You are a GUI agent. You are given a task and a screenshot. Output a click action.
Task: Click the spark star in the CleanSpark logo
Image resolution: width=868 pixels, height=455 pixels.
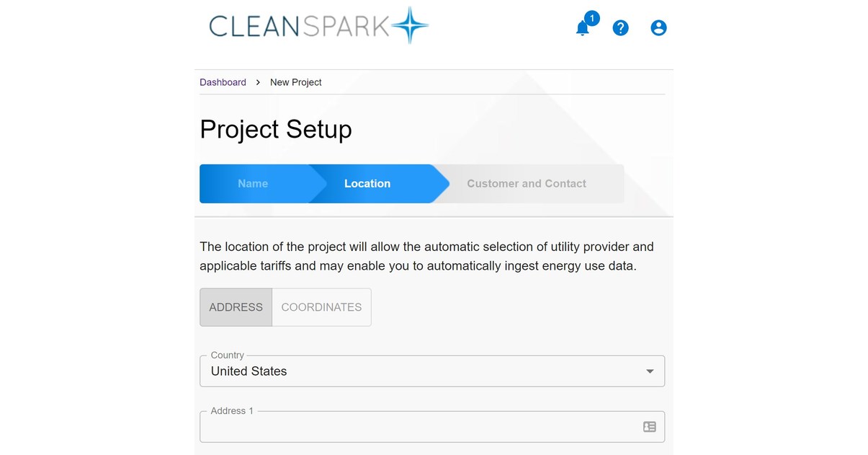coord(408,25)
